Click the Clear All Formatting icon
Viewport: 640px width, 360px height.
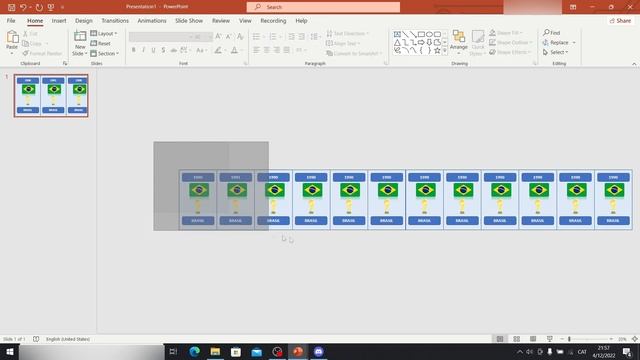tap(240, 37)
